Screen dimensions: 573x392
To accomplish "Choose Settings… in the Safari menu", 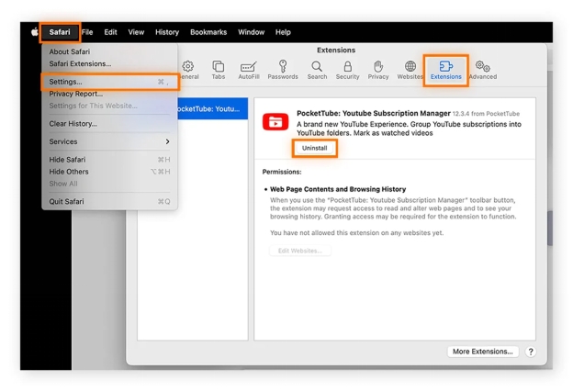I will point(109,82).
